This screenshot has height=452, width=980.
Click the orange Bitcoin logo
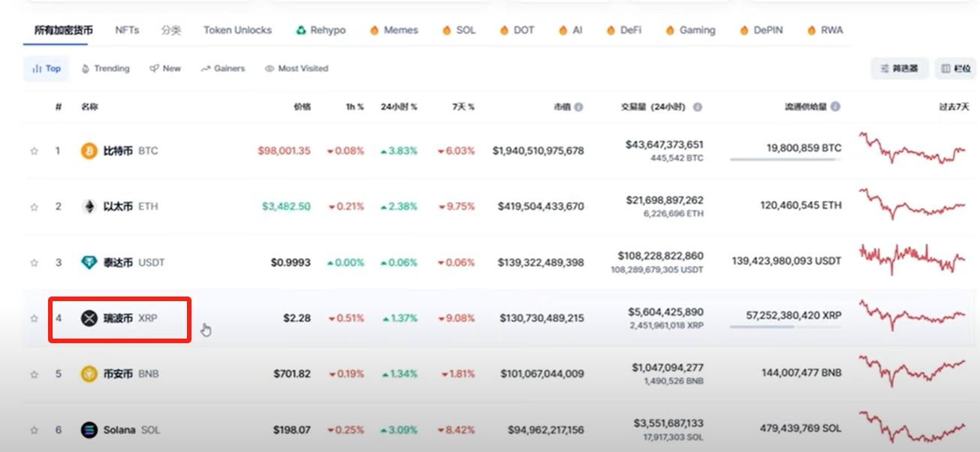[89, 151]
